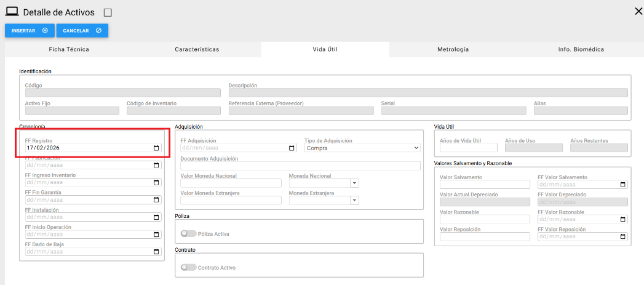Switch to the Ficha Técnica tab
The image size is (644, 285).
(69, 49)
